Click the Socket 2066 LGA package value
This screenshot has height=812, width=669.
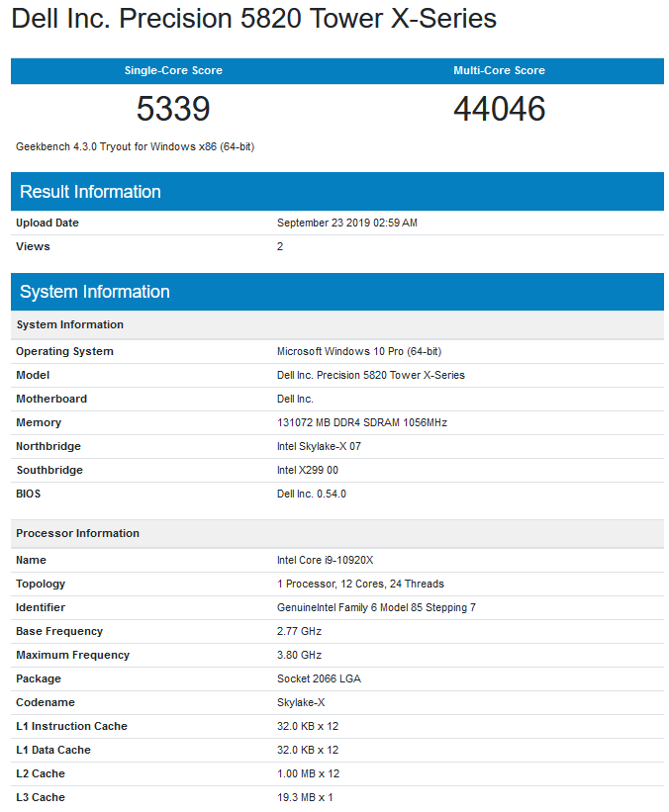click(318, 678)
